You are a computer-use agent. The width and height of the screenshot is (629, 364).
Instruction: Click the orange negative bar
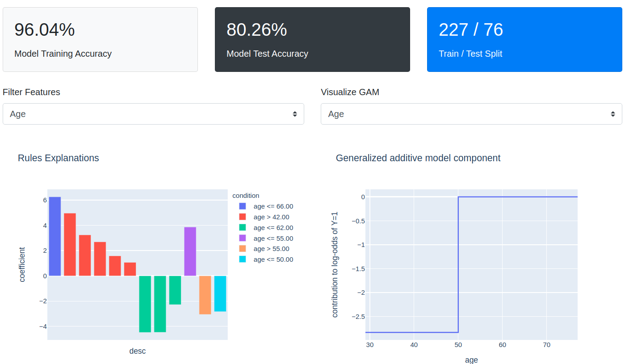205,295
